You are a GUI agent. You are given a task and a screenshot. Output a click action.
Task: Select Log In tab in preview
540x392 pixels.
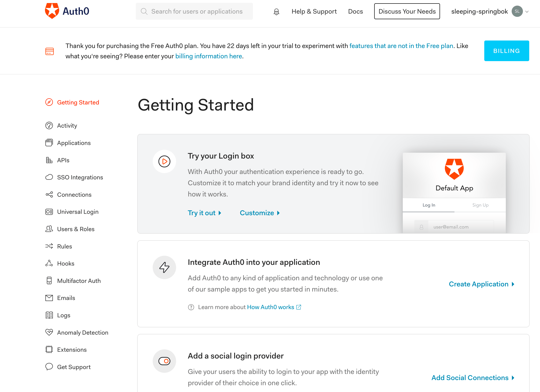click(x=429, y=205)
